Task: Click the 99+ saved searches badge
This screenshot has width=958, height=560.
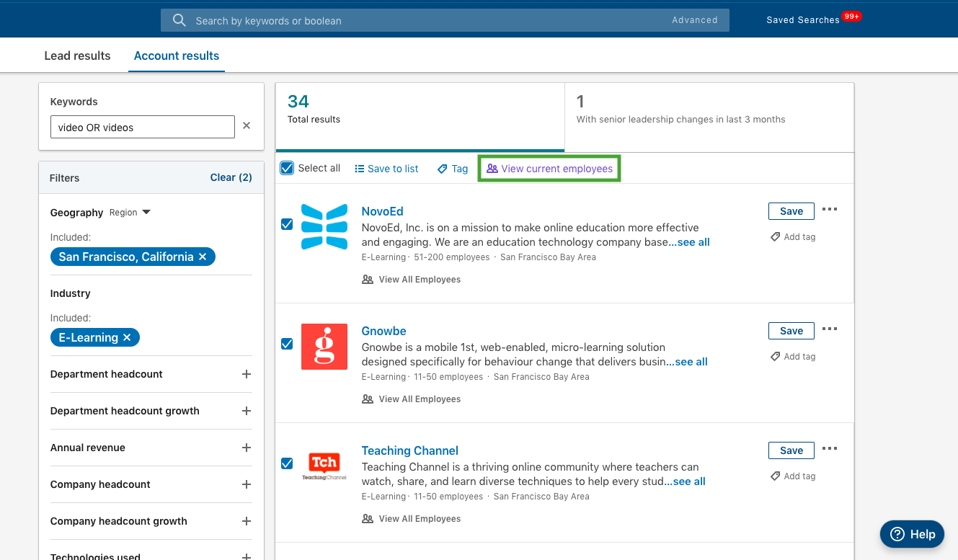Action: (x=851, y=16)
